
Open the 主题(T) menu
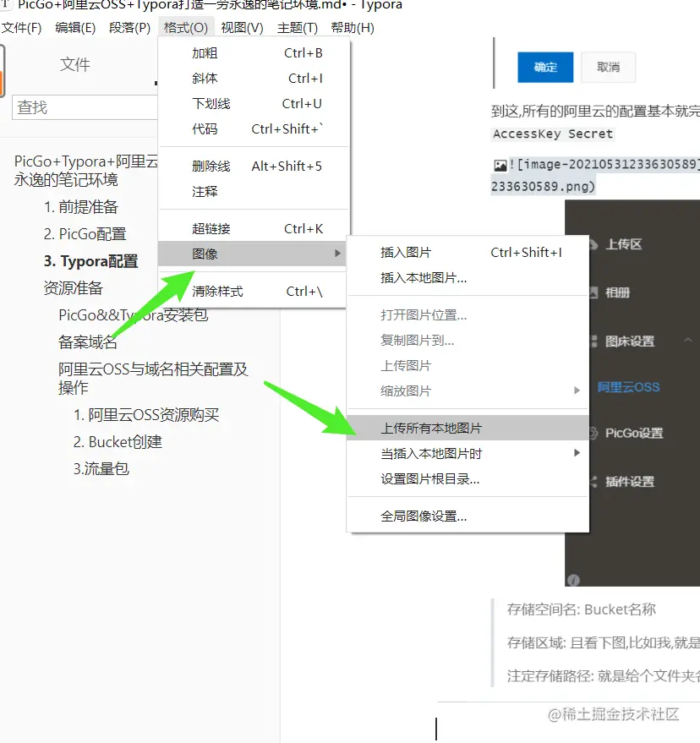pos(297,28)
